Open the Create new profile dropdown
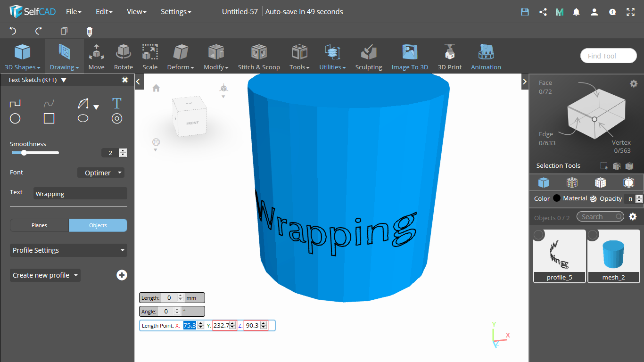The height and width of the screenshot is (362, 644). [x=45, y=275]
